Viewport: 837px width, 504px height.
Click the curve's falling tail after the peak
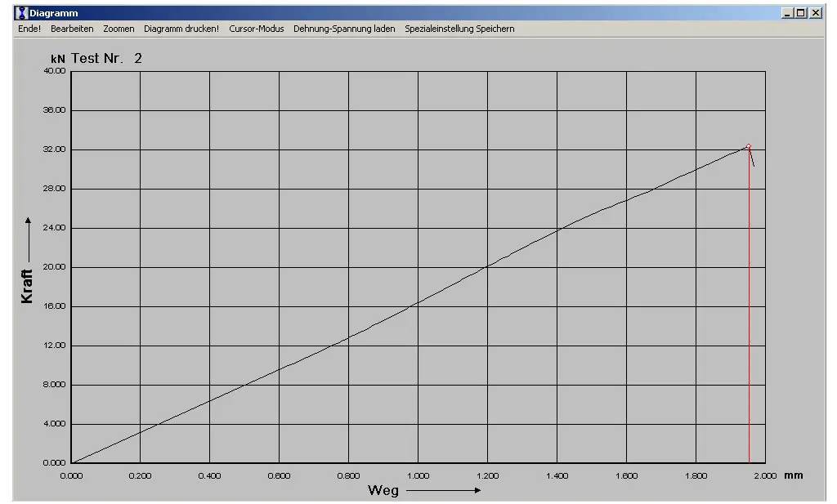tap(752, 158)
